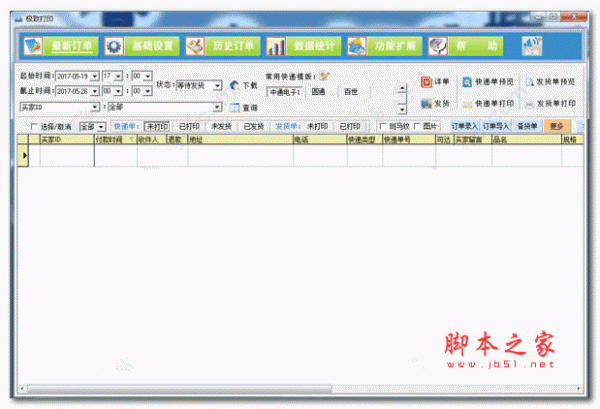Click the 快递单预览 preview icon
The image size is (600, 409).
467,82
